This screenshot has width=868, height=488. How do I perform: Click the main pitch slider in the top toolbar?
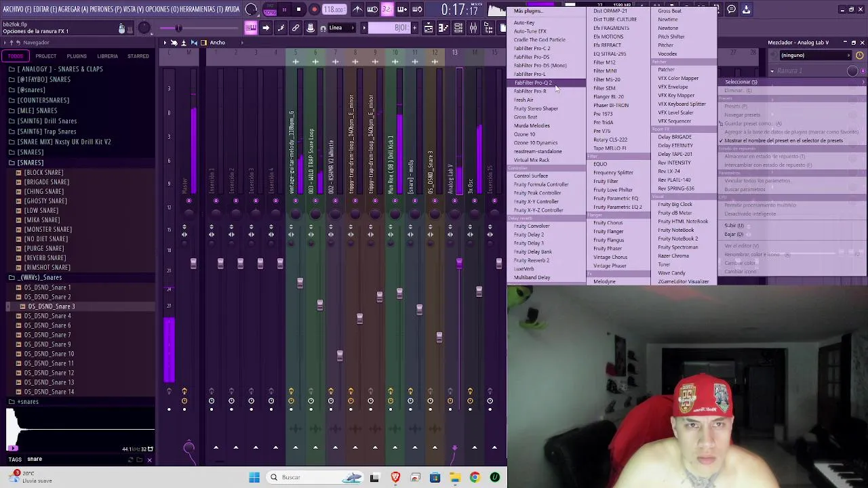pyautogui.click(x=180, y=28)
